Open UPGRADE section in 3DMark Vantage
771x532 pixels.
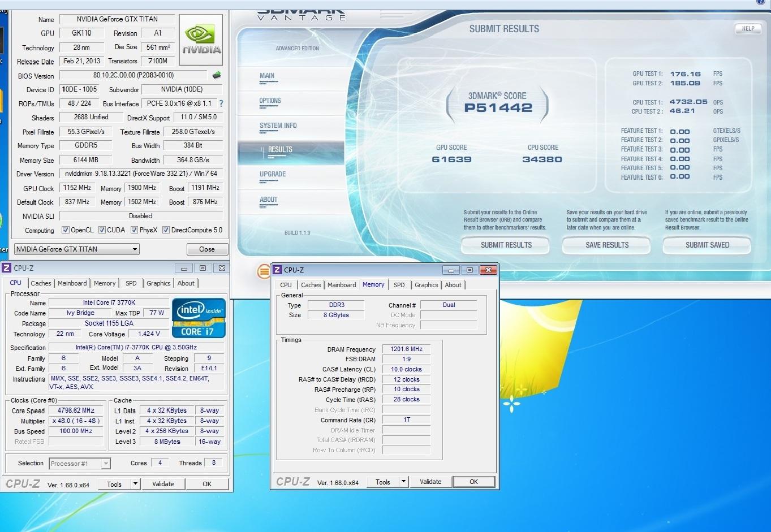click(291, 176)
